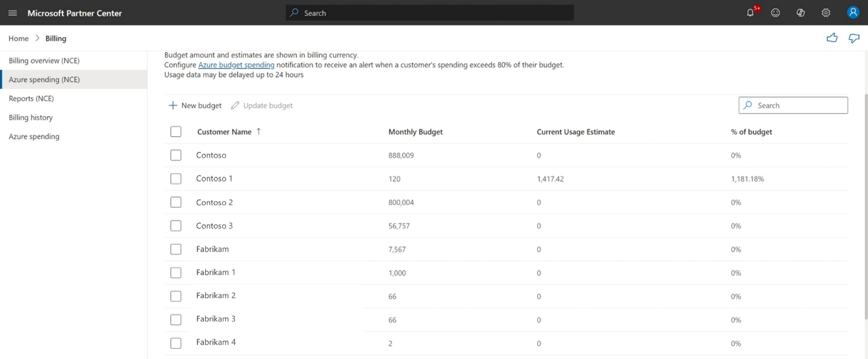Click the thumbs down icon

click(x=854, y=38)
